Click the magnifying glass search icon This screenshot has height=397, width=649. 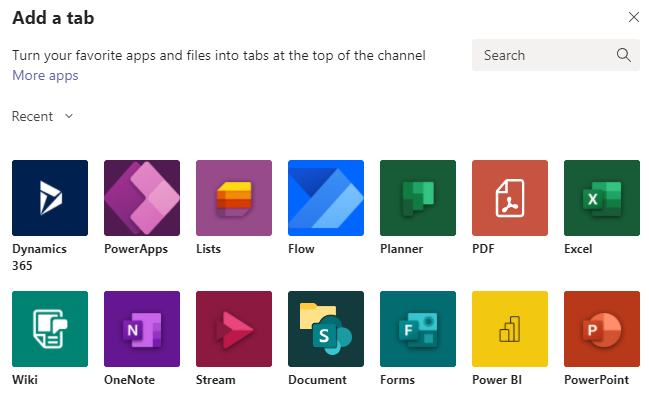point(623,55)
